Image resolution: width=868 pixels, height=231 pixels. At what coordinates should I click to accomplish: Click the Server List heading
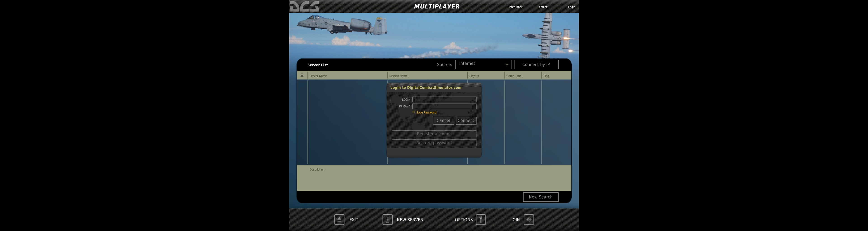pyautogui.click(x=317, y=65)
